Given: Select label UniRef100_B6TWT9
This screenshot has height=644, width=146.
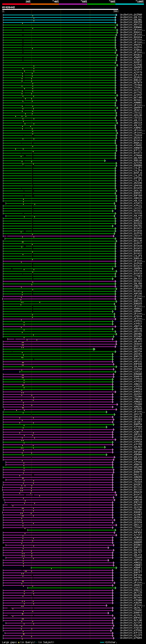Looking at the screenshot, I should click(x=131, y=82).
